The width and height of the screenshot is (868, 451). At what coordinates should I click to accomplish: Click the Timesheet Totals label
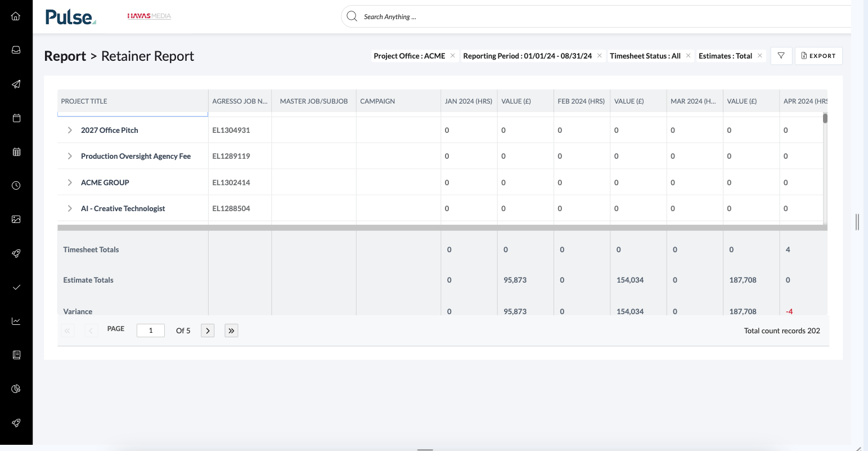pyautogui.click(x=91, y=249)
